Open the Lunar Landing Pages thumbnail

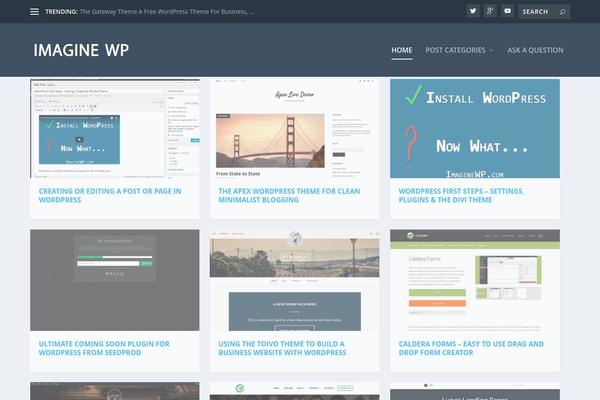(475, 391)
